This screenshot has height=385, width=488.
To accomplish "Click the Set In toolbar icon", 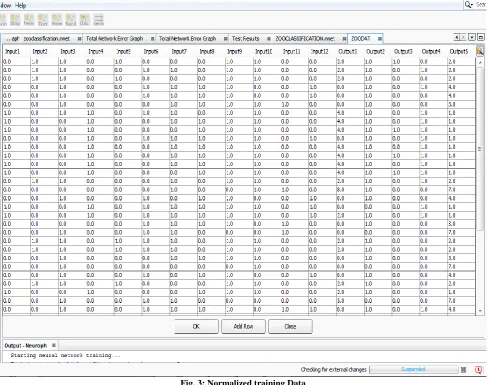I will 98,20.
